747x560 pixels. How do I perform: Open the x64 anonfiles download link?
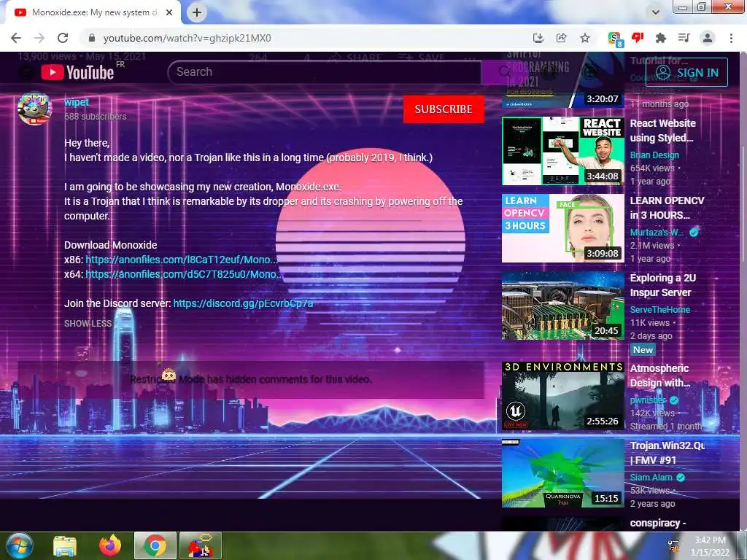183,274
